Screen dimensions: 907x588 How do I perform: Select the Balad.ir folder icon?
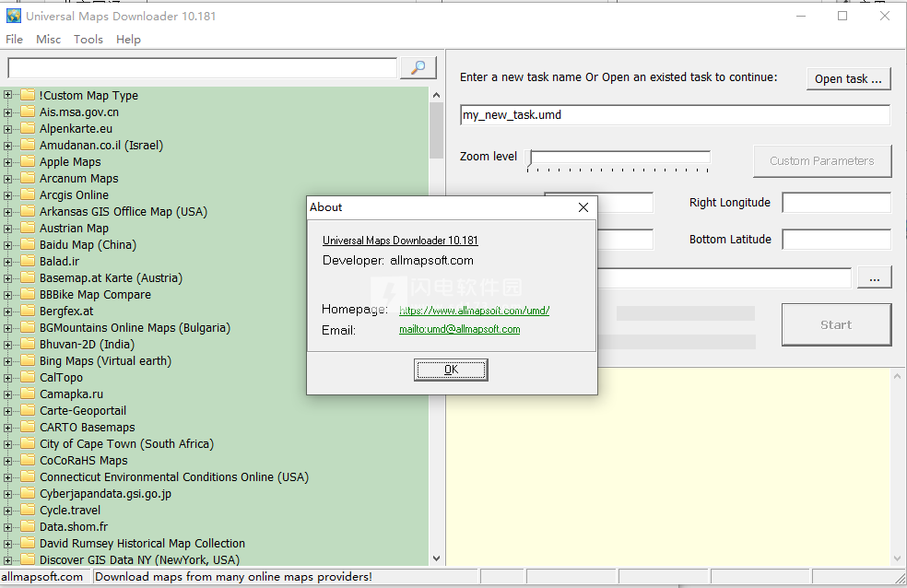[x=28, y=261]
